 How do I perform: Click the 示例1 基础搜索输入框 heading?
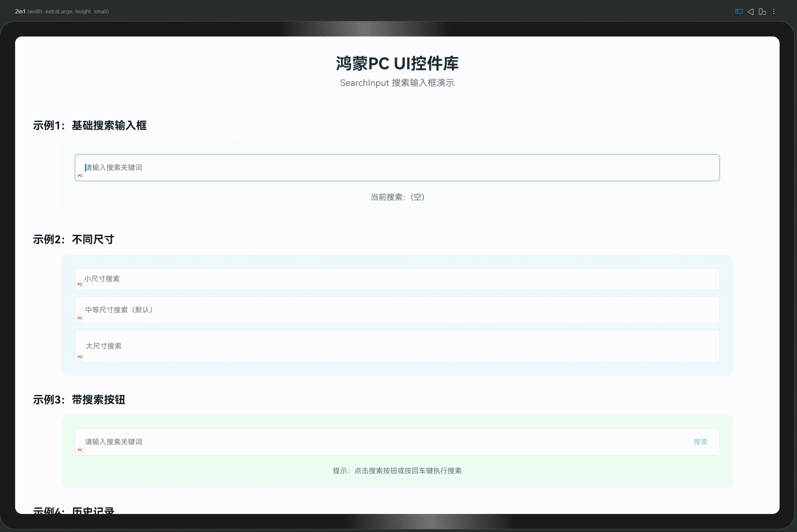[x=90, y=126]
